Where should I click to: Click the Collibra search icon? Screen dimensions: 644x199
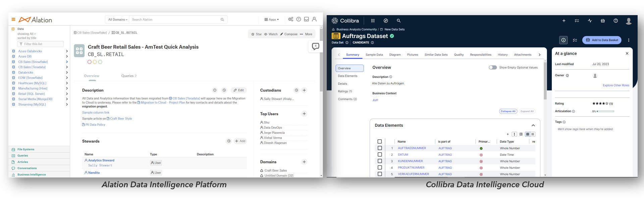click(x=398, y=21)
